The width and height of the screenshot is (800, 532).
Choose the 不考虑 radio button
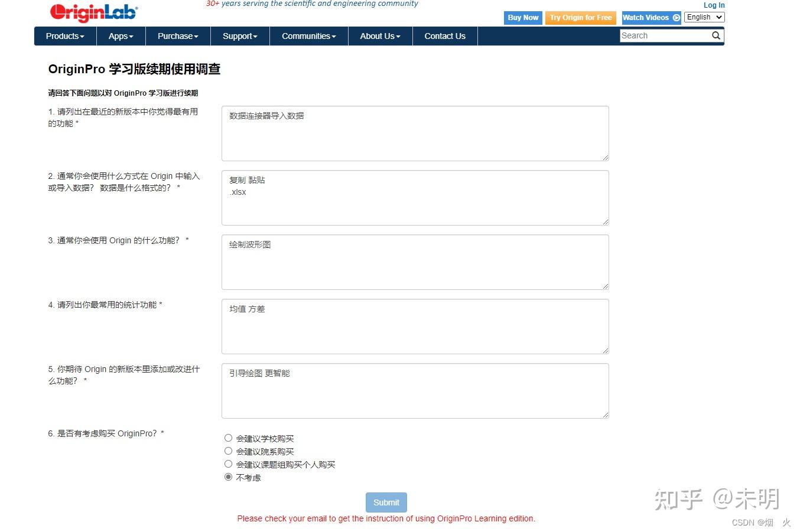point(228,476)
